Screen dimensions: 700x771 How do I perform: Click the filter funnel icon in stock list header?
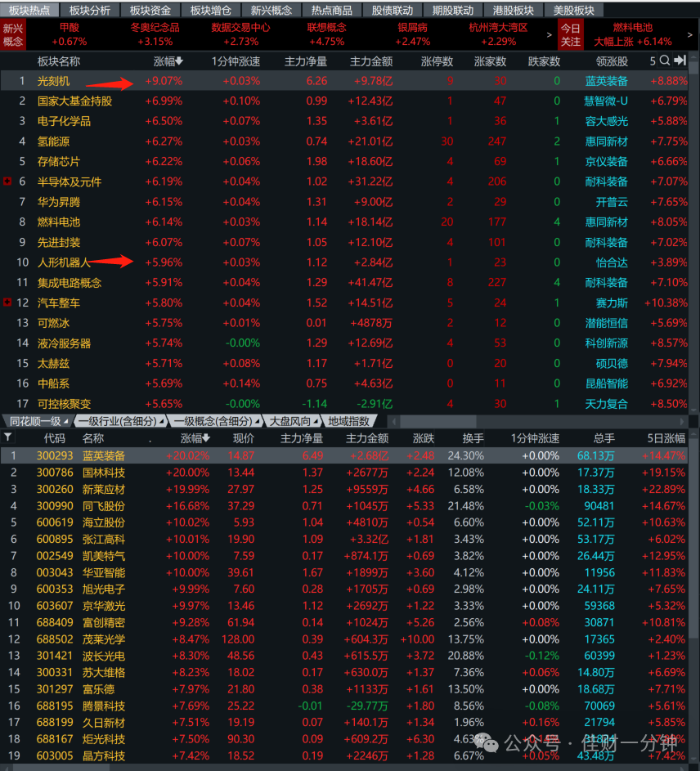click(x=8, y=437)
